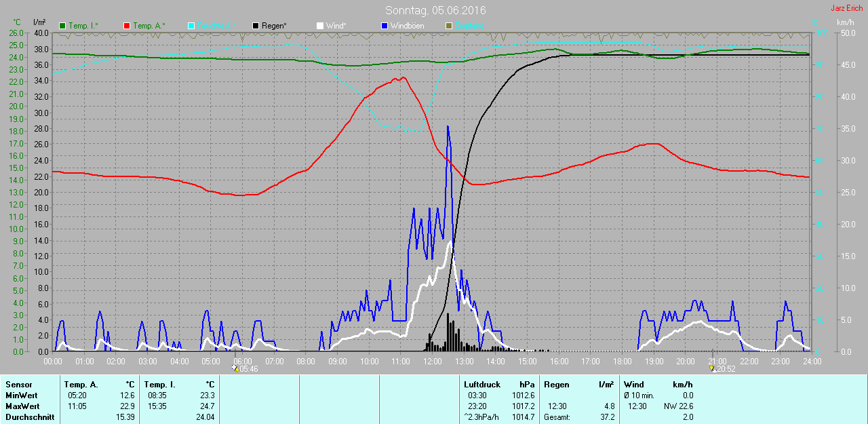
Task: Click the 'Luftdruck' column header
Action: tap(482, 385)
